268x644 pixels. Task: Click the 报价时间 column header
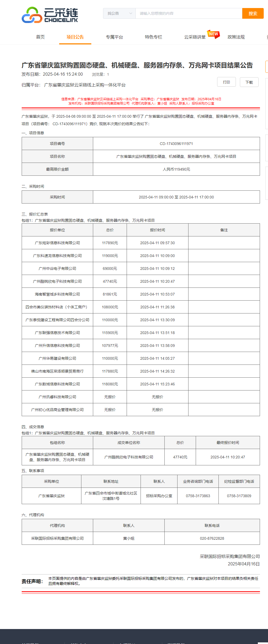point(157,230)
